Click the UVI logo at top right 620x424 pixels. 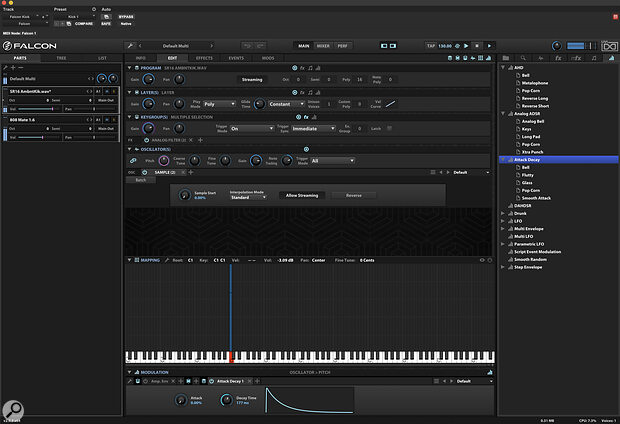(x=609, y=46)
